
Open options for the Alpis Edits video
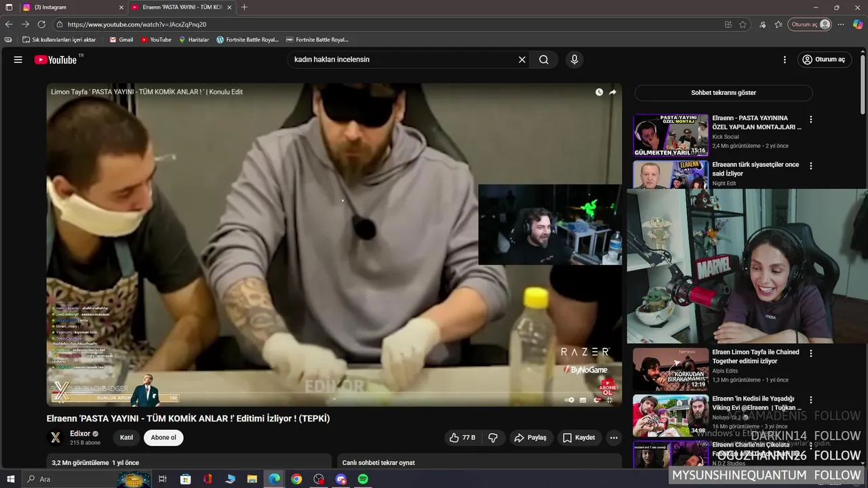(x=810, y=354)
